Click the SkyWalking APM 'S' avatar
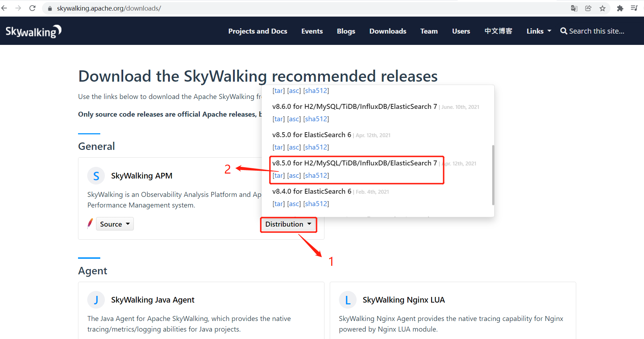Image resolution: width=644 pixels, height=339 pixels. pyautogui.click(x=96, y=176)
